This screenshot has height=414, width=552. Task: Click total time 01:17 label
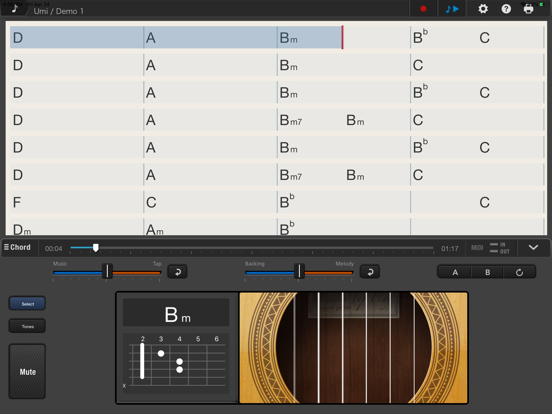coord(450,249)
